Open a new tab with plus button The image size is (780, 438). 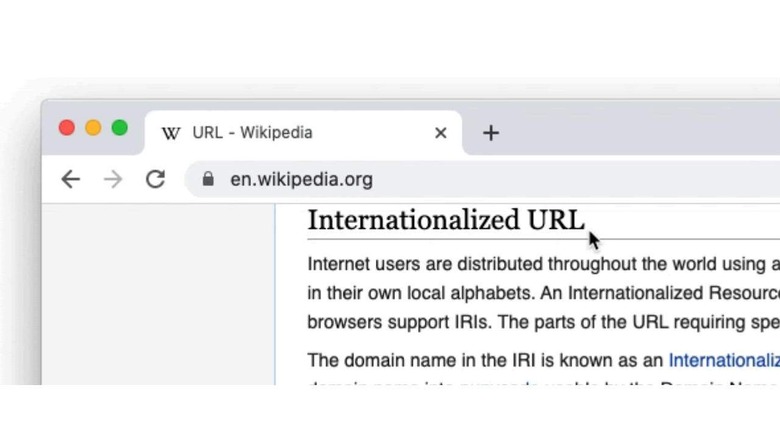490,133
